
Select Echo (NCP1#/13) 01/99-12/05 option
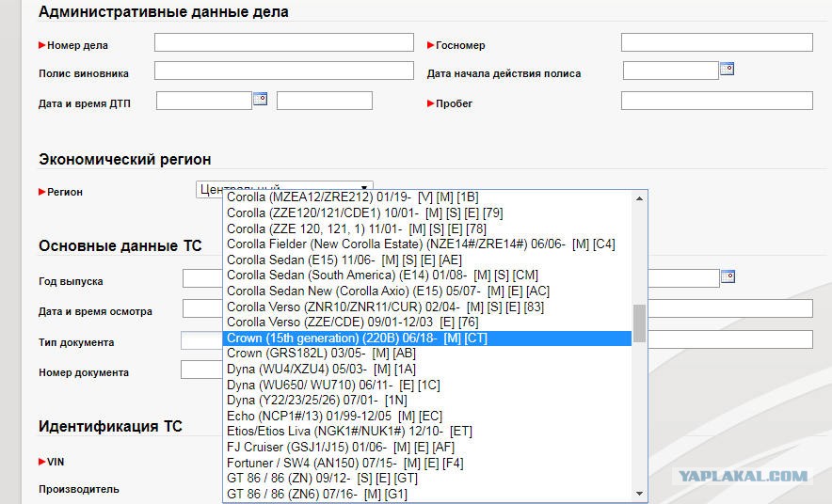tap(427, 417)
